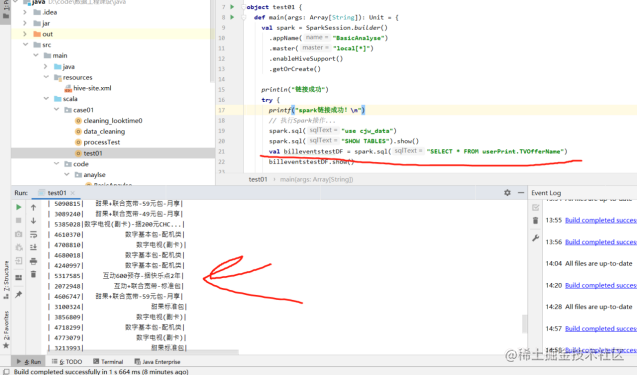Viewport: 637px width, 375px height.
Task: Toggle soft-wrap in Run console
Action: (x=33, y=234)
